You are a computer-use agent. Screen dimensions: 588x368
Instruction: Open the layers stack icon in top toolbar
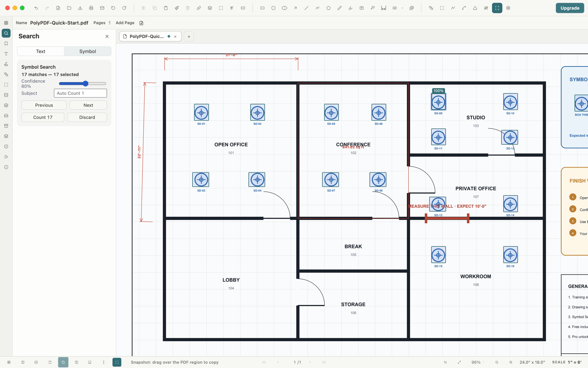pyautogui.click(x=210, y=8)
